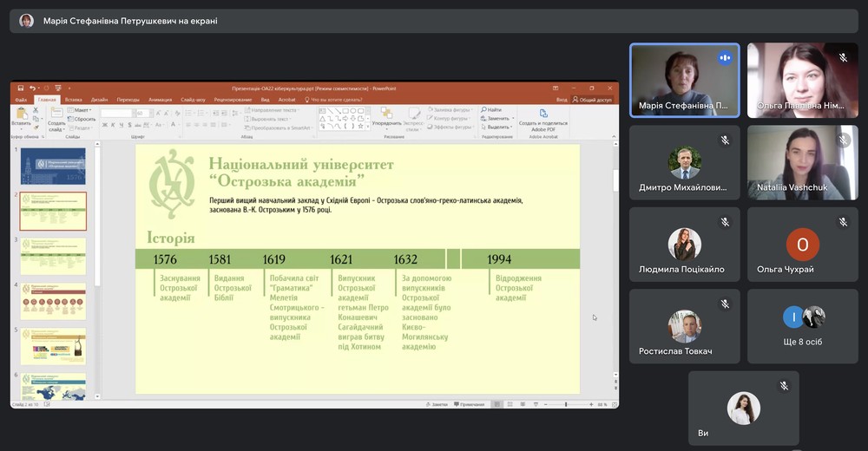
Task: Switch to reading view icon in status bar
Action: point(523,404)
